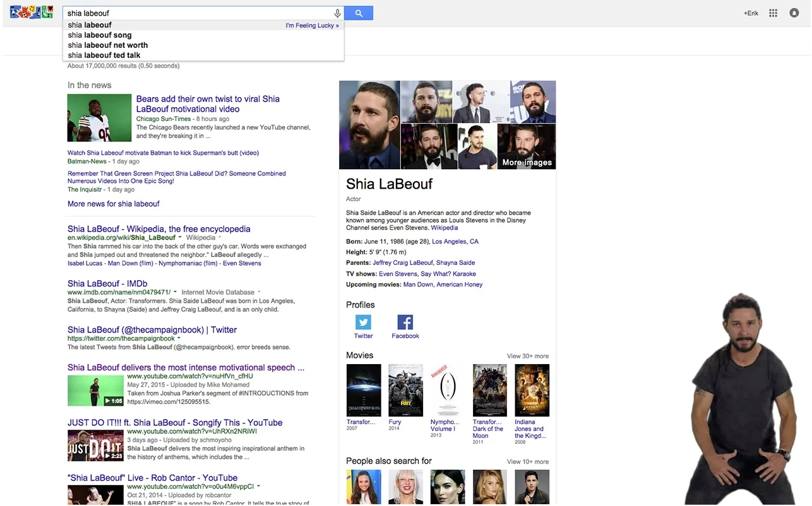Click Say What? Karaoke TV show link

click(448, 274)
